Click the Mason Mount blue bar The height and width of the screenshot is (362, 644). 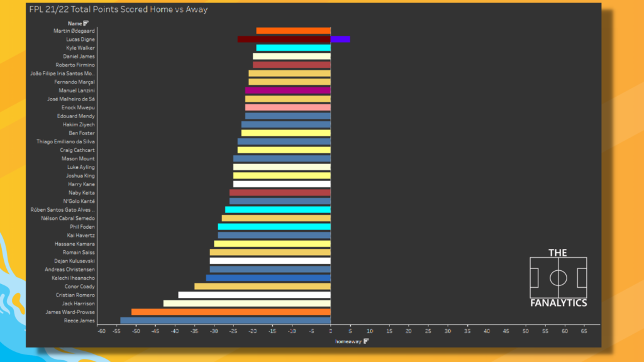coord(282,159)
